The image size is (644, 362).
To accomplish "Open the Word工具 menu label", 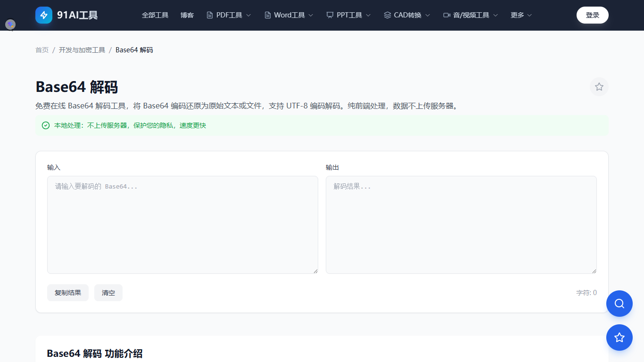I will coord(289,15).
